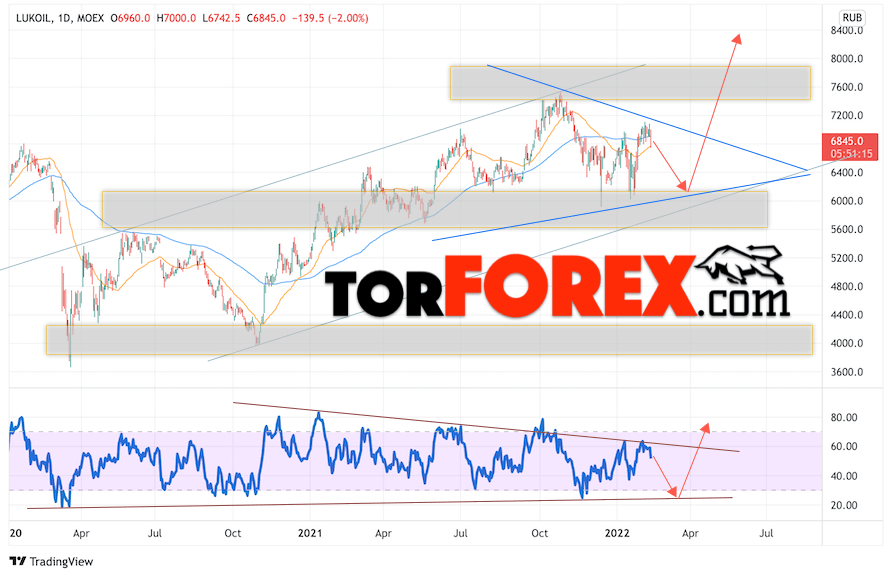Click the close value C6845.0
The image size is (892, 577).
[266, 18]
